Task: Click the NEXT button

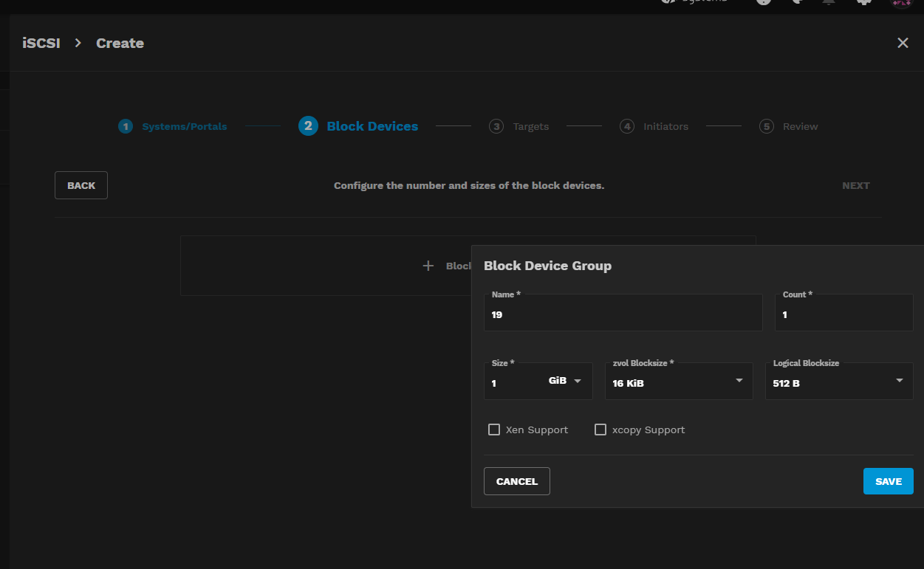Action: [x=856, y=185]
